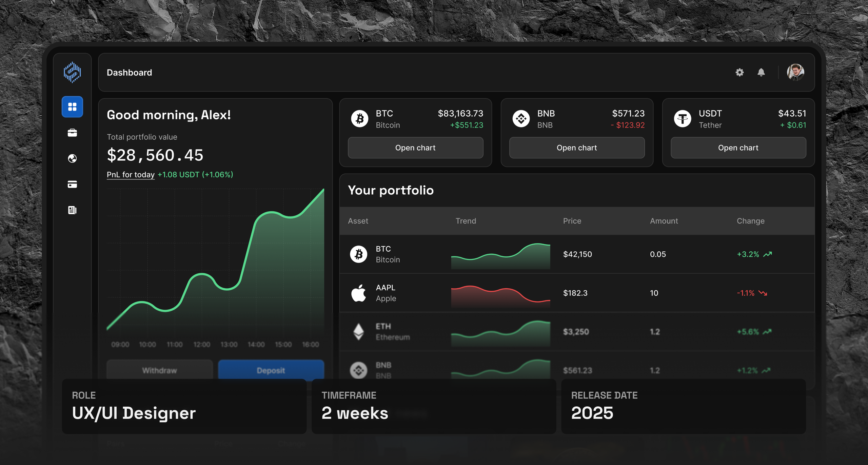Click the news document sidebar icon

pos(72,210)
